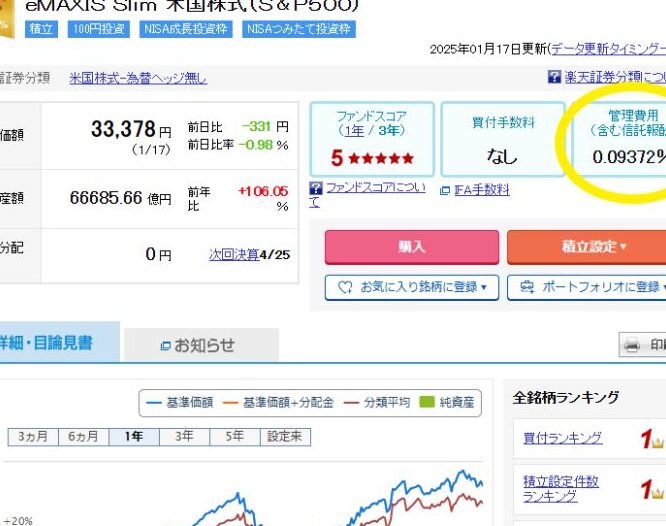Select the 5年 chart period
The image size is (666, 526).
235,437
